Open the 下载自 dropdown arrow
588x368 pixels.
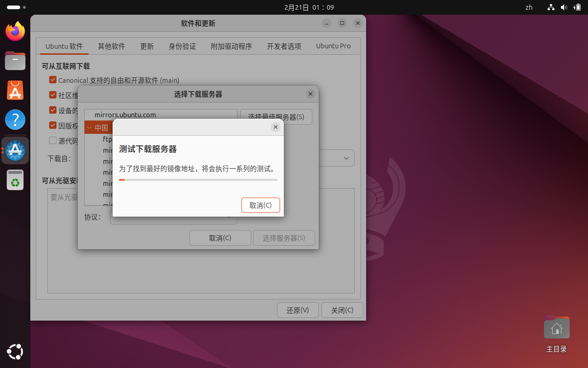click(346, 158)
